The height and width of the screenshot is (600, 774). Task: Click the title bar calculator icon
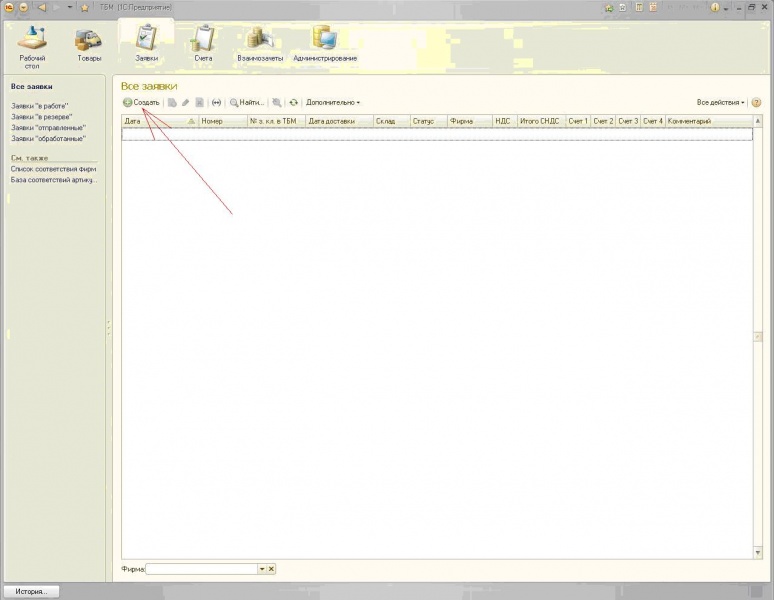639,7
